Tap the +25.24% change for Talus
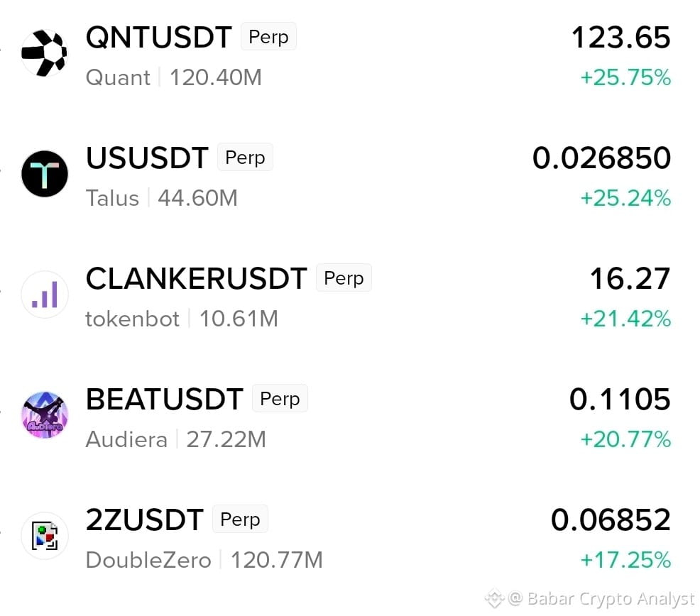The height and width of the screenshot is (616, 700). pos(625,198)
